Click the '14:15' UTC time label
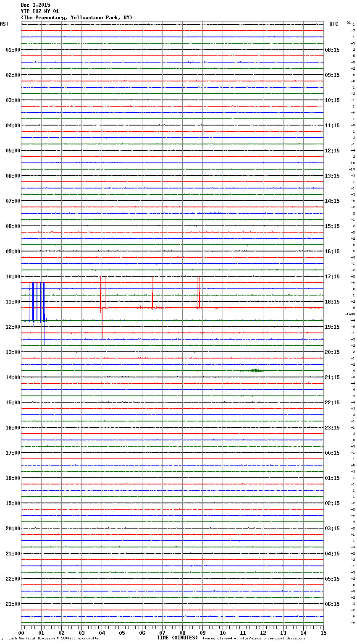This screenshot has width=357, height=644. (332, 201)
